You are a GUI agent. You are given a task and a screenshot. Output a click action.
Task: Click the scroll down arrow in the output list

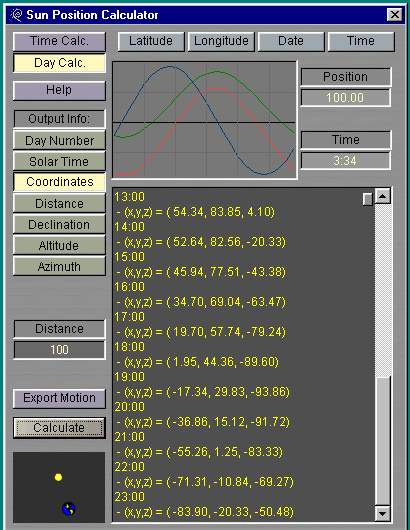383,513
